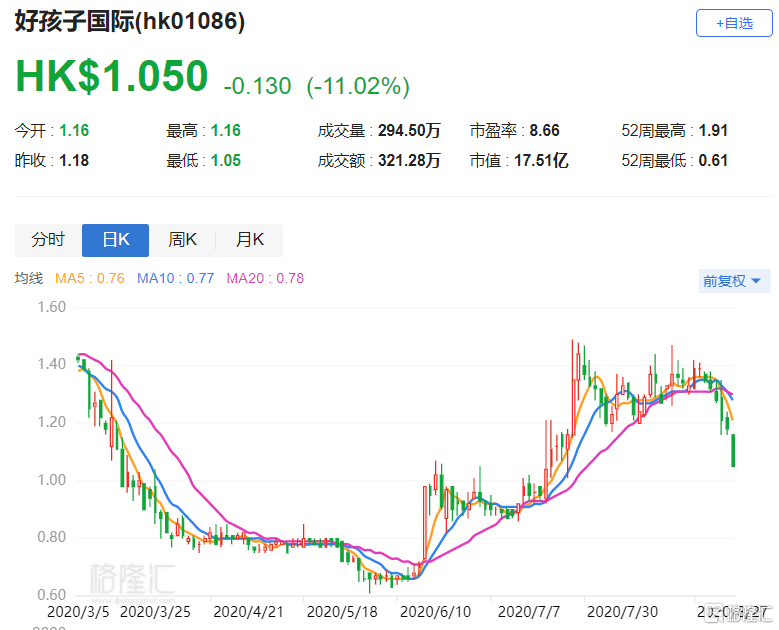The width and height of the screenshot is (779, 630).
Task: Expand the 前复权 adjustment dropdown
Action: [734, 281]
